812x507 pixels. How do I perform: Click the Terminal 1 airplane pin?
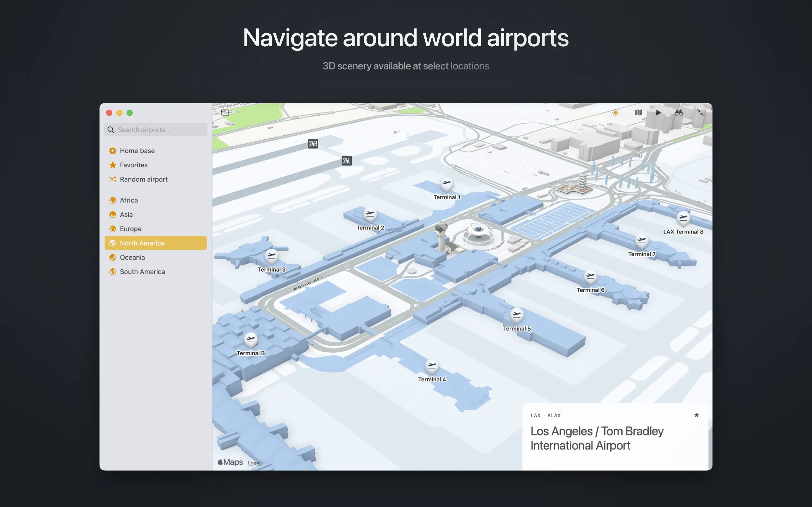click(447, 184)
